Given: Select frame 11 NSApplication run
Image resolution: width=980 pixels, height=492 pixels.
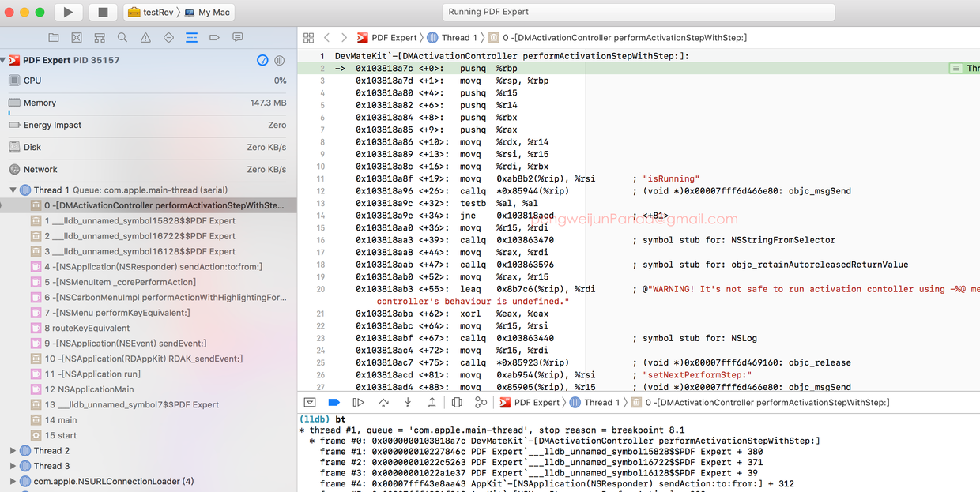Looking at the screenshot, I should (x=148, y=374).
